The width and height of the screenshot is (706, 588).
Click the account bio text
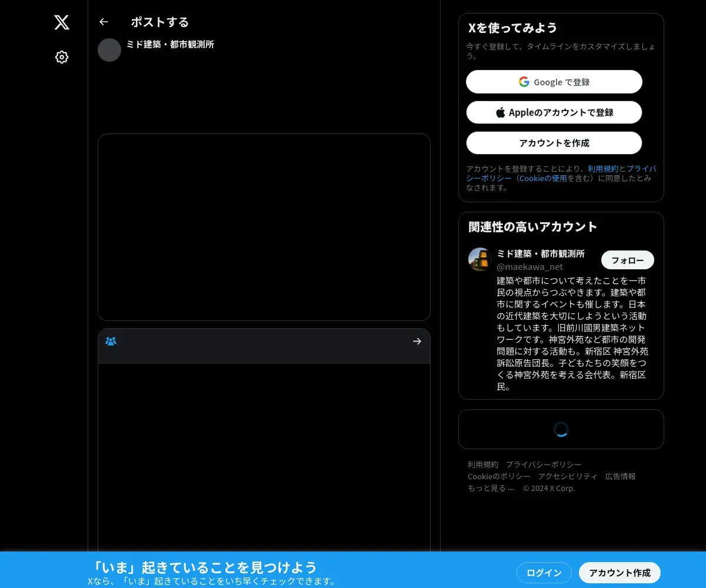pos(572,333)
